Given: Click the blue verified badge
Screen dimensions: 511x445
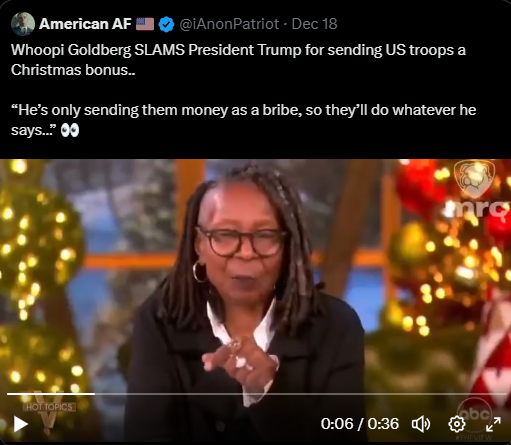Looking at the screenshot, I should [x=166, y=24].
